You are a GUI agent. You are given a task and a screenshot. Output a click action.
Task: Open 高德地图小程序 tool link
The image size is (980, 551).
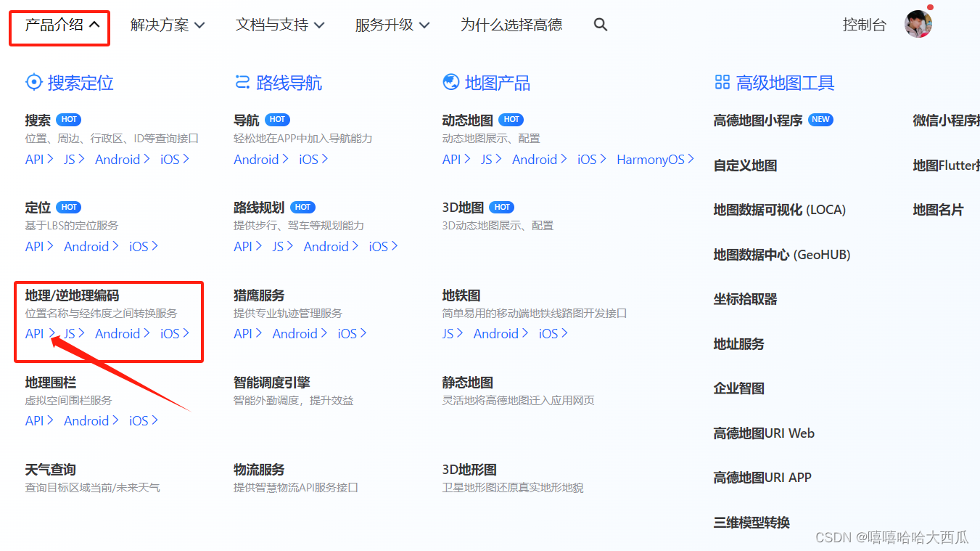(x=758, y=121)
